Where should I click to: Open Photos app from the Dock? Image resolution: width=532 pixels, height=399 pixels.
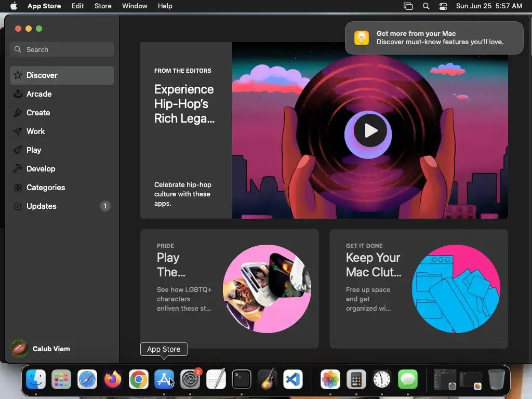(x=330, y=379)
